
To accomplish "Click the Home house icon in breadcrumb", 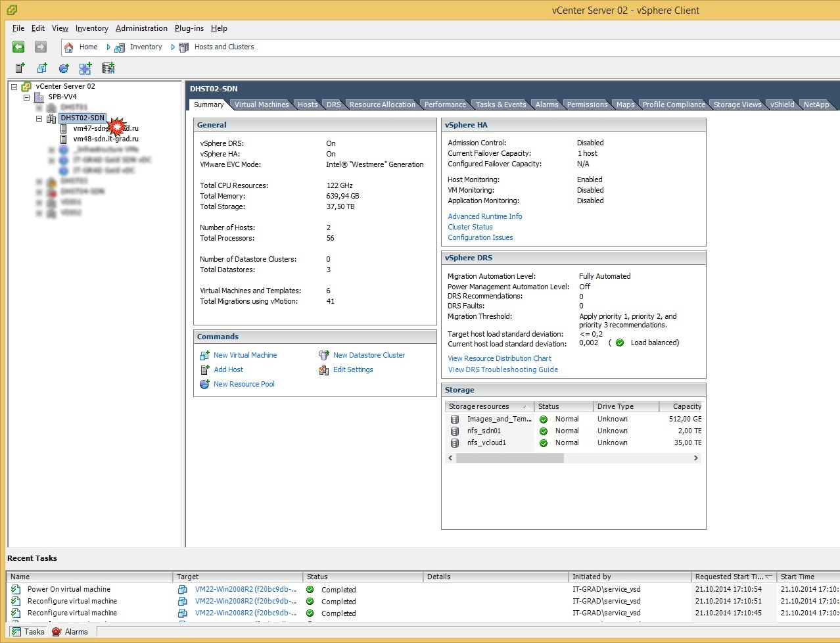I will (69, 47).
